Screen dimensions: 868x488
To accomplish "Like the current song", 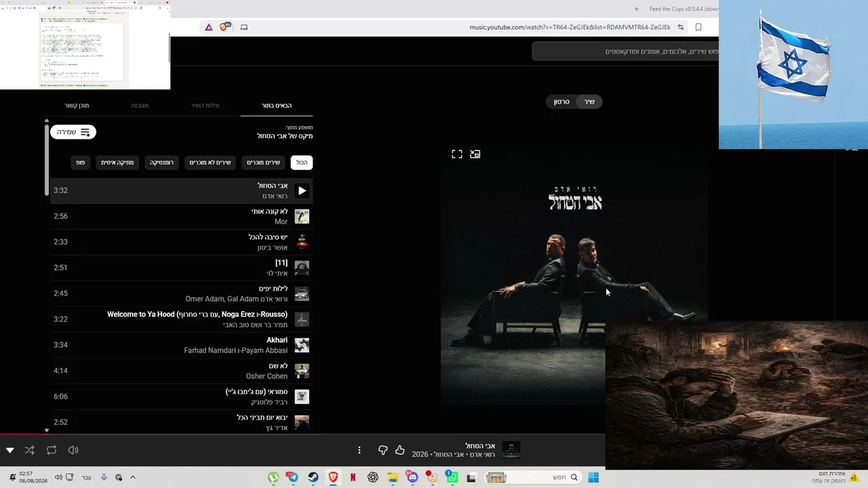I will click(x=400, y=450).
